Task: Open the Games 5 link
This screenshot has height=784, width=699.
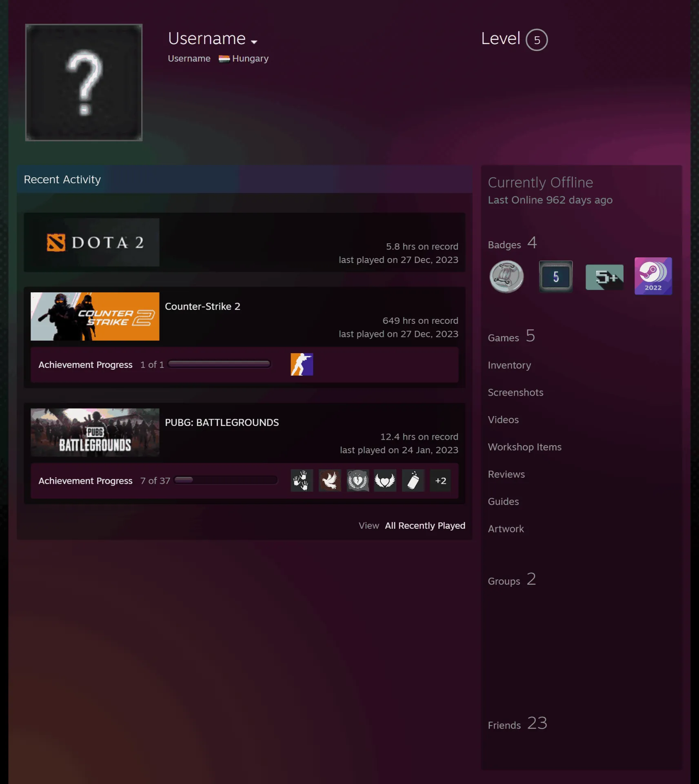Action: click(511, 336)
